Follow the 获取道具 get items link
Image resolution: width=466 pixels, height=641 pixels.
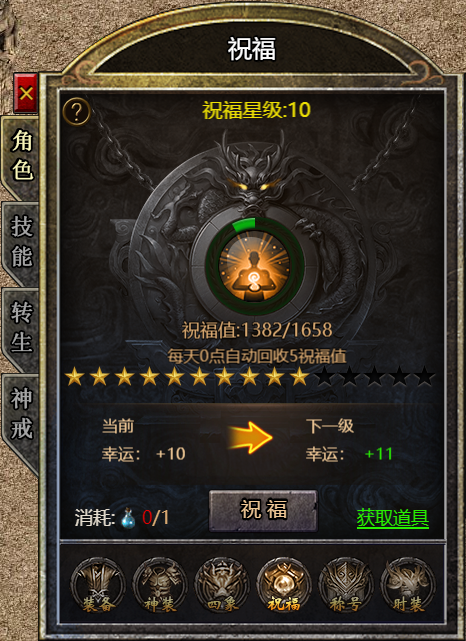(393, 518)
